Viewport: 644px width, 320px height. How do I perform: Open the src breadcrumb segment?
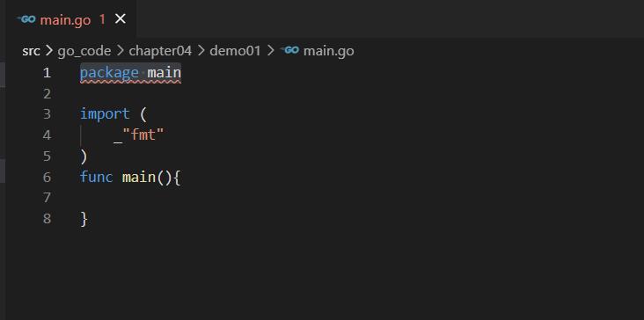pyautogui.click(x=31, y=51)
